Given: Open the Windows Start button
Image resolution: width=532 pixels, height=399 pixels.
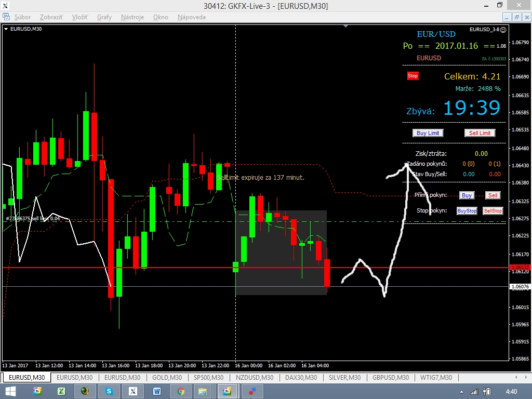Looking at the screenshot, I should pyautogui.click(x=10, y=392).
